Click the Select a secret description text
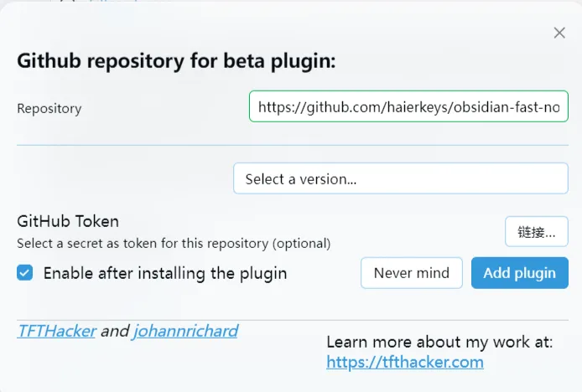The image size is (582, 392). click(174, 244)
